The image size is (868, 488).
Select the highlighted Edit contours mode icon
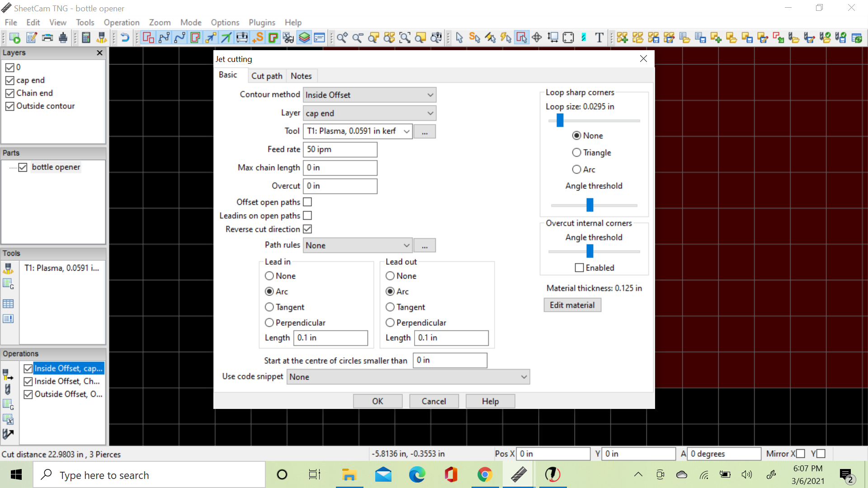(x=521, y=38)
